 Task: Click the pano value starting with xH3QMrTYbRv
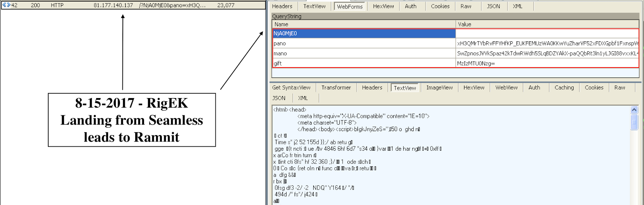coord(547,43)
